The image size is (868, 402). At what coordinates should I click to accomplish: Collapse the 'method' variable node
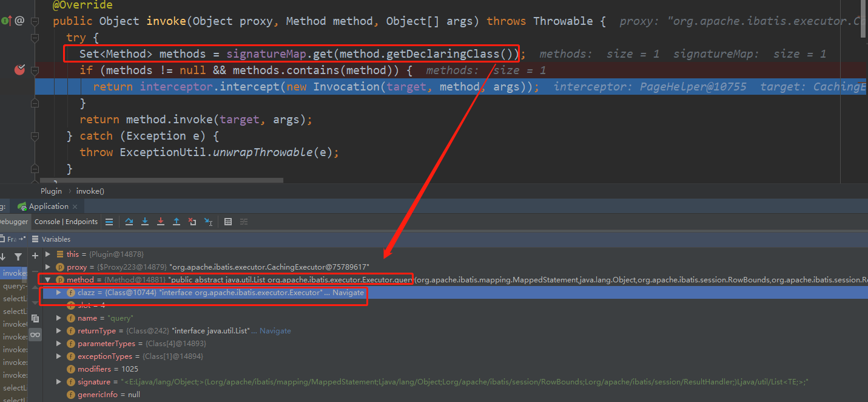coord(49,279)
